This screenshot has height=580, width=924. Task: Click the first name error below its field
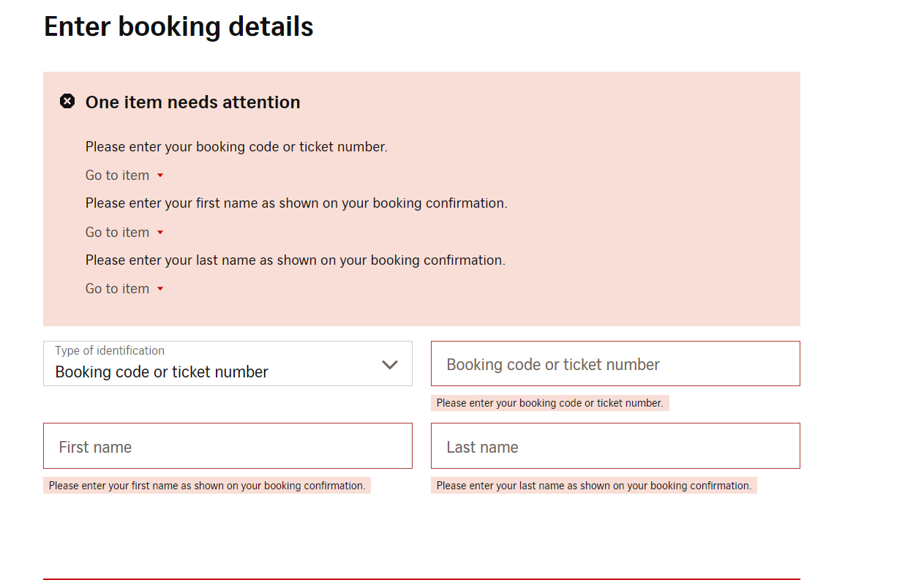207,486
